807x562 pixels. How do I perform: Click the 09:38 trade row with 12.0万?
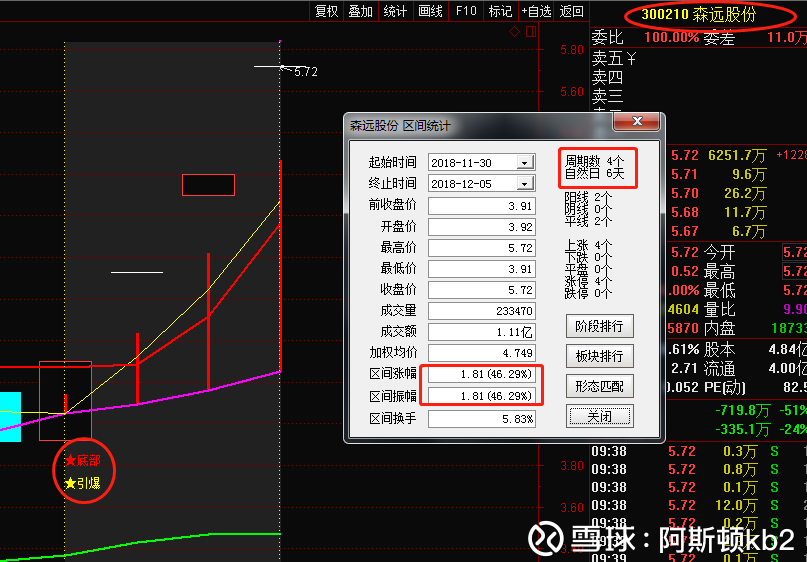698,506
